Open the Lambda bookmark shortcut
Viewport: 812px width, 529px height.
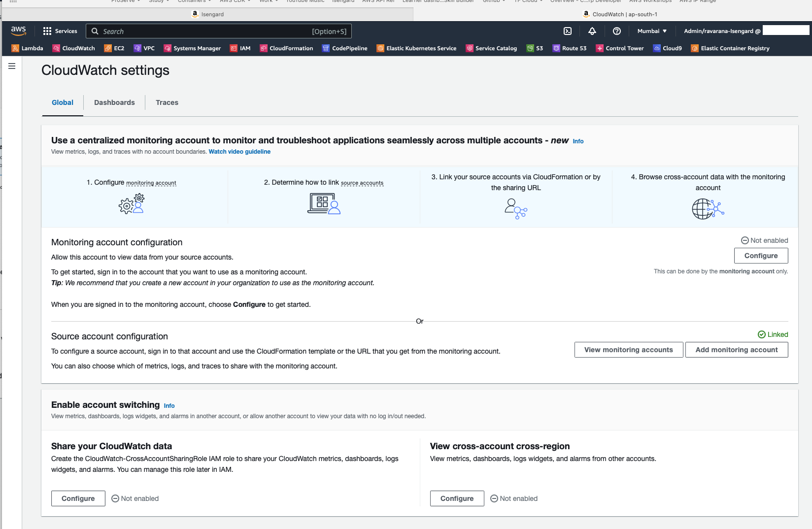click(28, 48)
